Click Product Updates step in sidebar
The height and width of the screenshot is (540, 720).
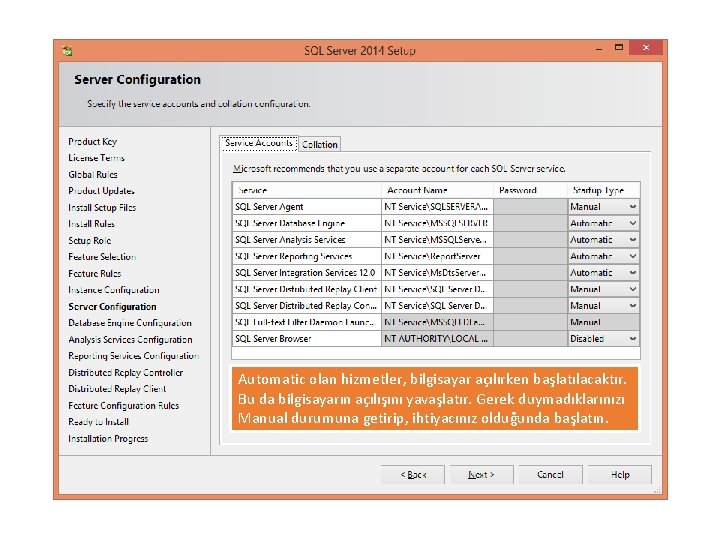(101, 191)
